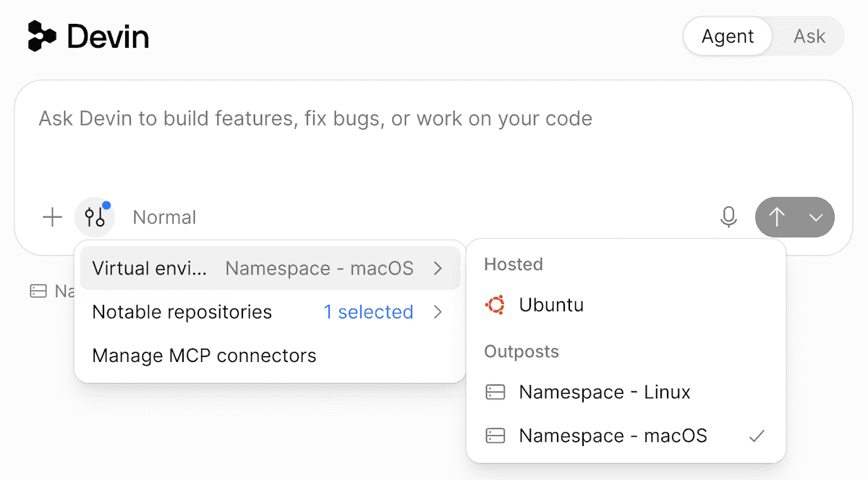The width and height of the screenshot is (868, 480).
Task: Click the Devin hexagon logo icon
Action: (42, 36)
